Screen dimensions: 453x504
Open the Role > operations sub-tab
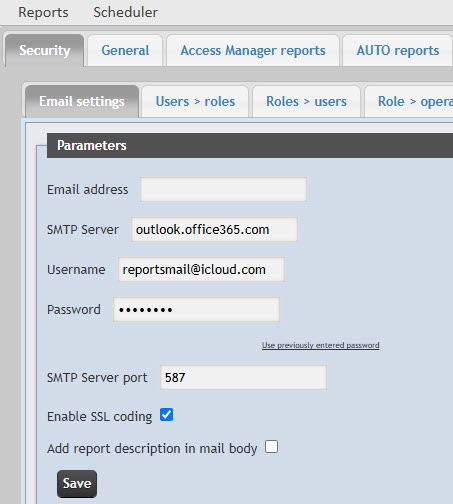(409, 101)
